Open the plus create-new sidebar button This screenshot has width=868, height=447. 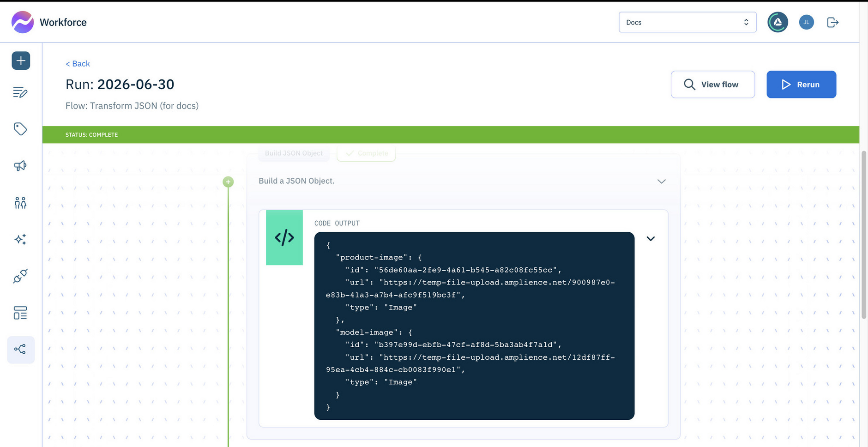21,60
